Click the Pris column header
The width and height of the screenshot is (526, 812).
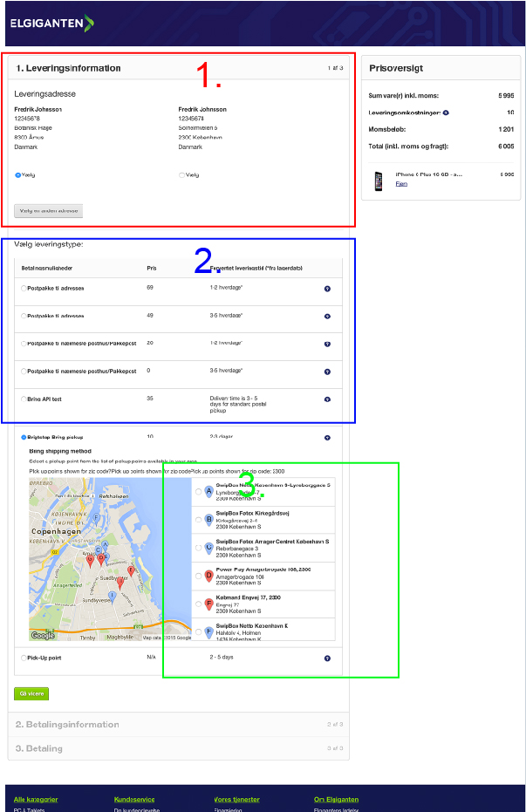(x=152, y=269)
